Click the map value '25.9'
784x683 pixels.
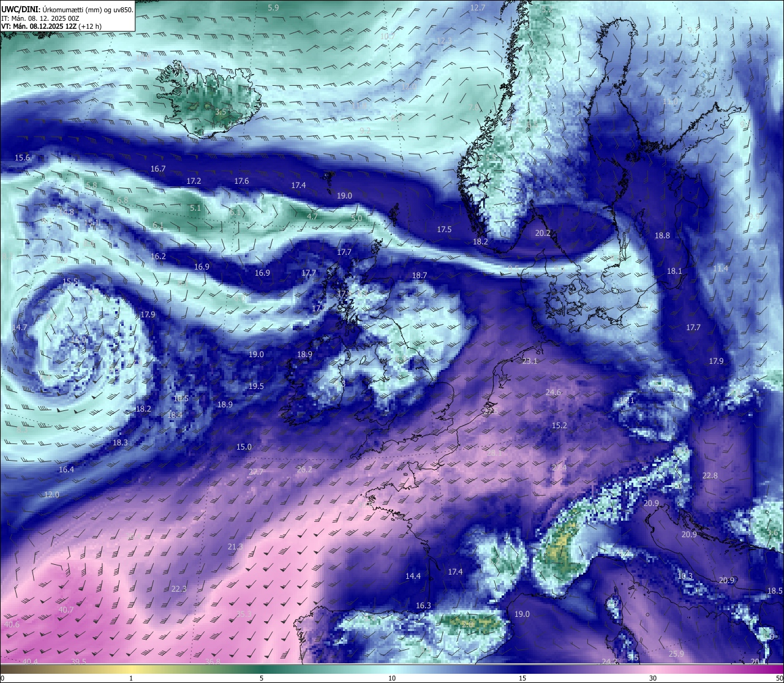(676, 654)
